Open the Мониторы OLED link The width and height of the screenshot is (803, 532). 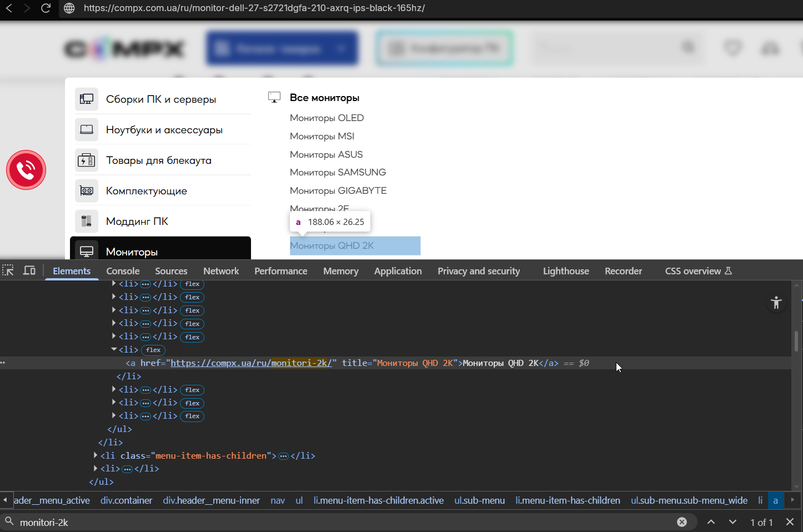click(327, 118)
